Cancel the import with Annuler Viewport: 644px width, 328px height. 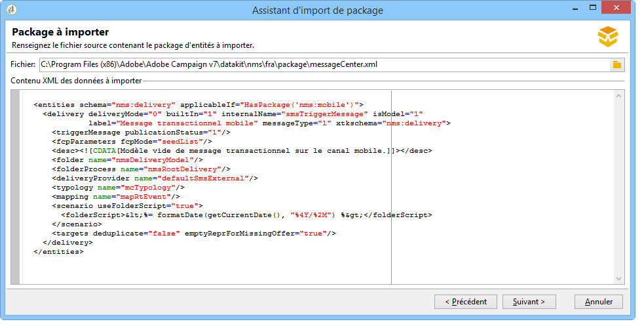click(x=598, y=302)
